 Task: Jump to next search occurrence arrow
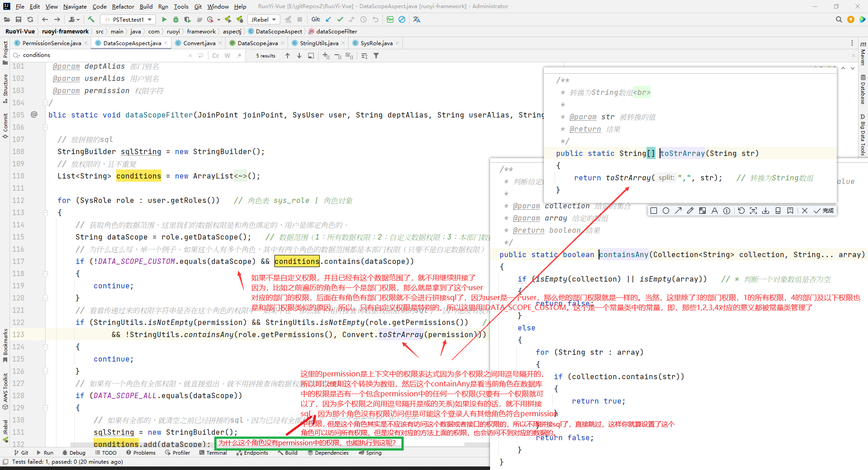click(299, 56)
